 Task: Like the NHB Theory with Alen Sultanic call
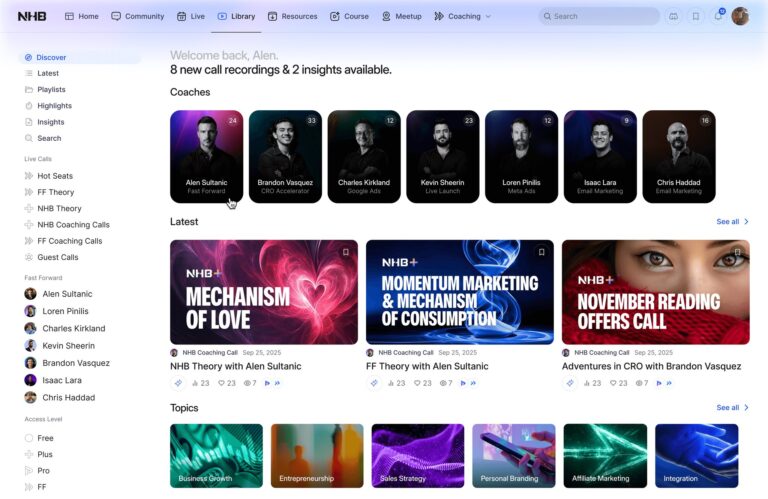pos(227,383)
